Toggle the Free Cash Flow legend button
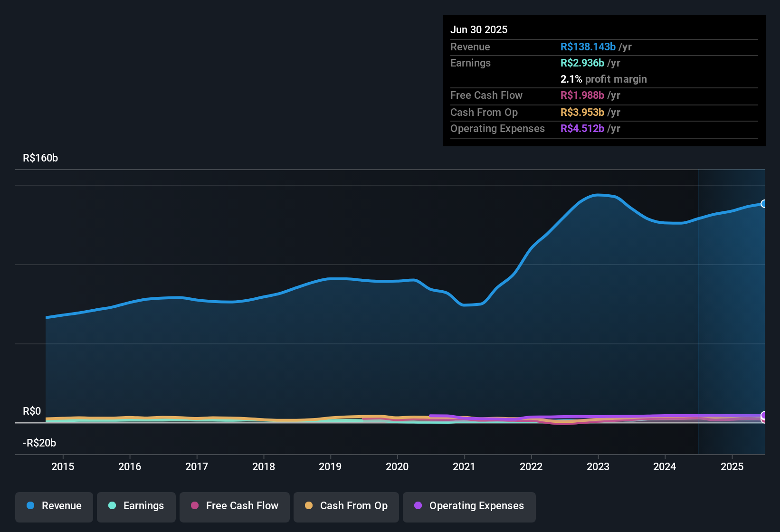780x532 pixels. coord(235,507)
